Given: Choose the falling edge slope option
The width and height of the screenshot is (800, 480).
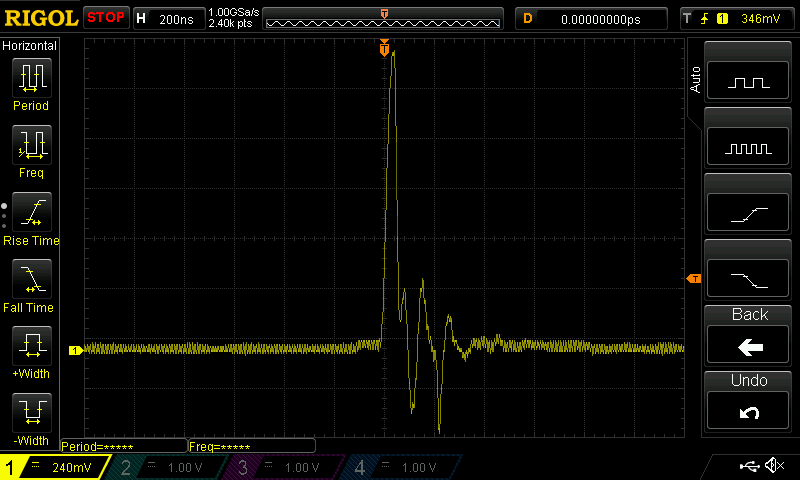Looking at the screenshot, I should (748, 279).
